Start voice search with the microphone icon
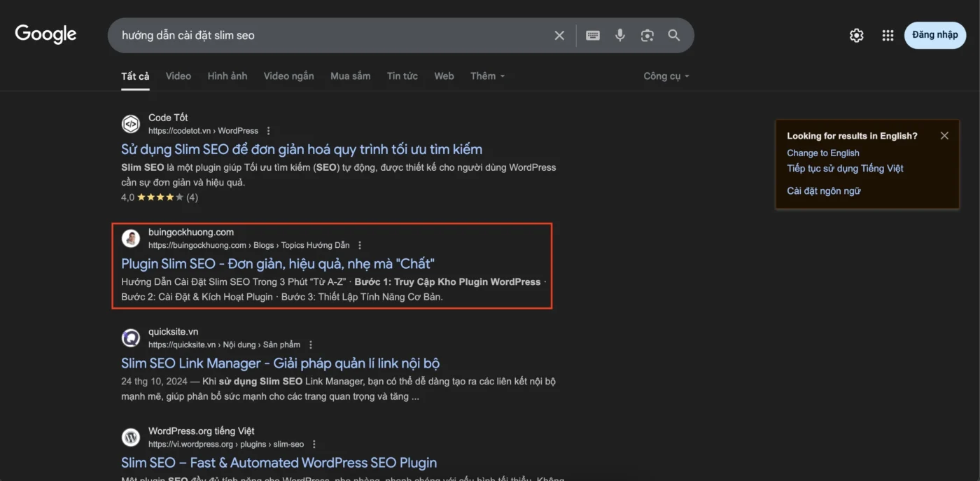Screen dimensions: 980x481 (x=620, y=35)
